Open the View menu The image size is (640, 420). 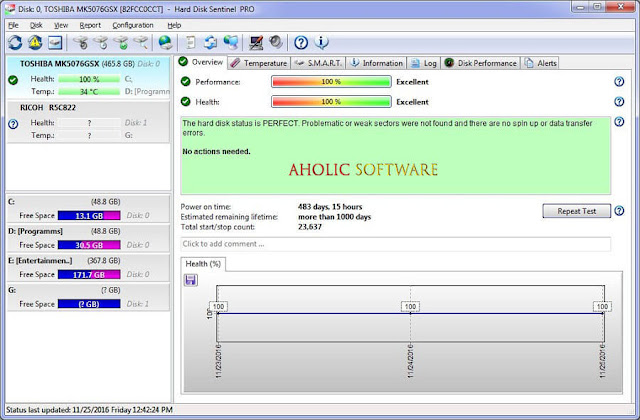[61, 25]
